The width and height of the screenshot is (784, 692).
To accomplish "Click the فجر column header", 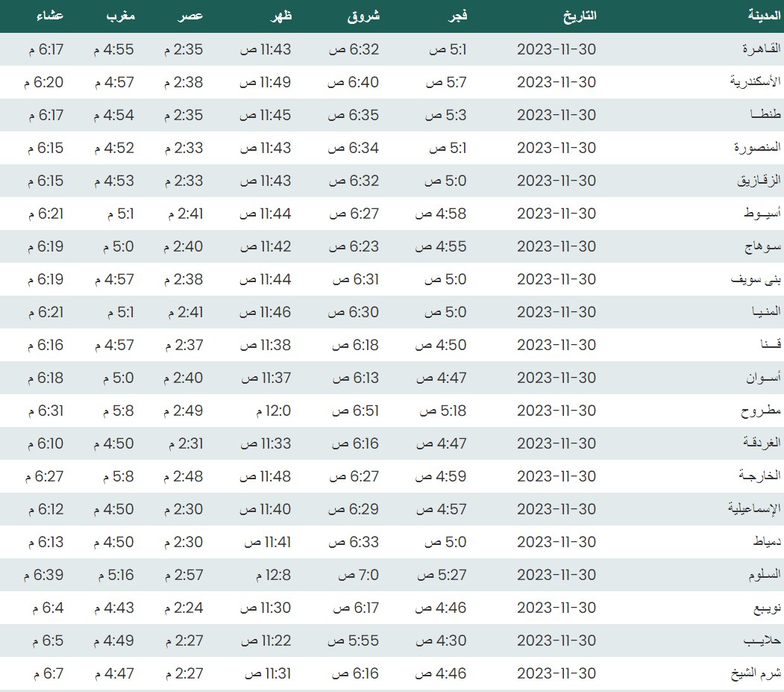I will click(x=455, y=16).
